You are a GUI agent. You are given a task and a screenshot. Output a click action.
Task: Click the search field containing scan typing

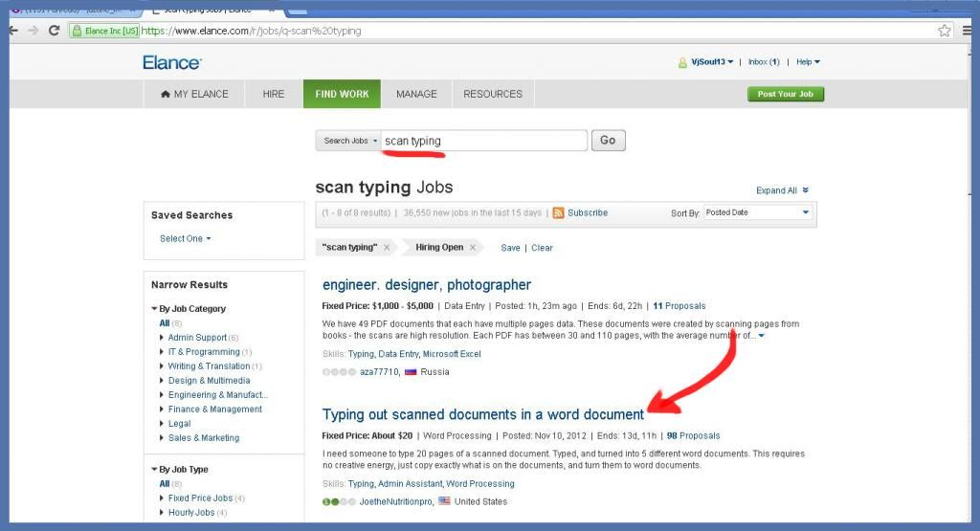click(484, 141)
